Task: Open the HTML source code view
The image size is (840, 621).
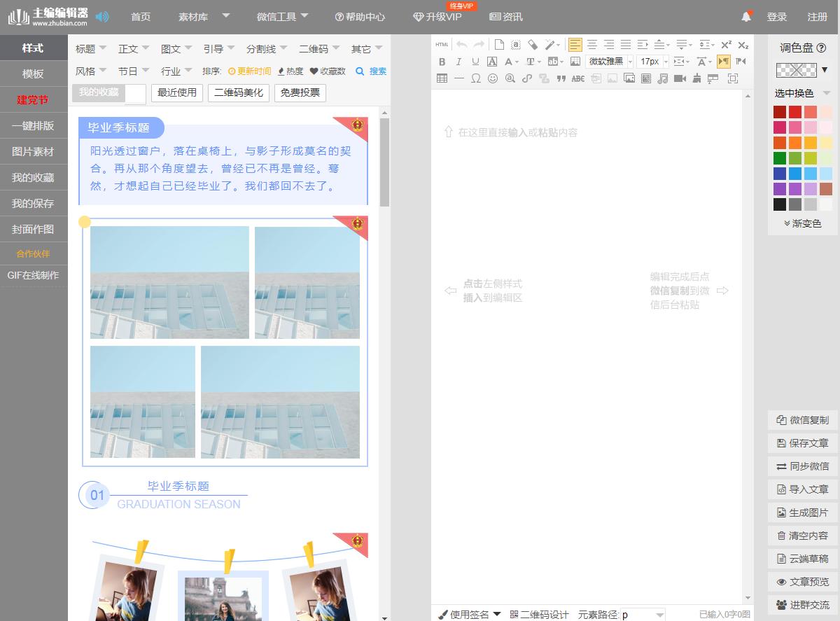Action: point(442,44)
